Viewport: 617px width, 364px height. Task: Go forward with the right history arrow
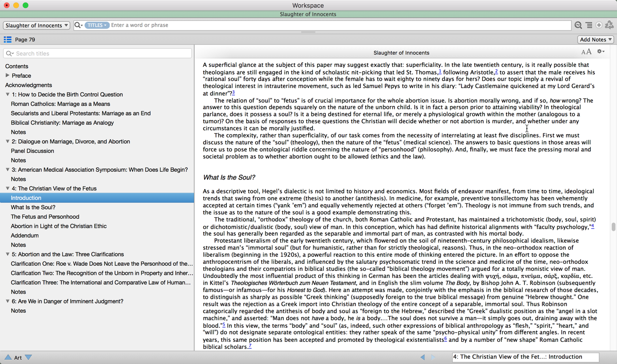point(433,357)
